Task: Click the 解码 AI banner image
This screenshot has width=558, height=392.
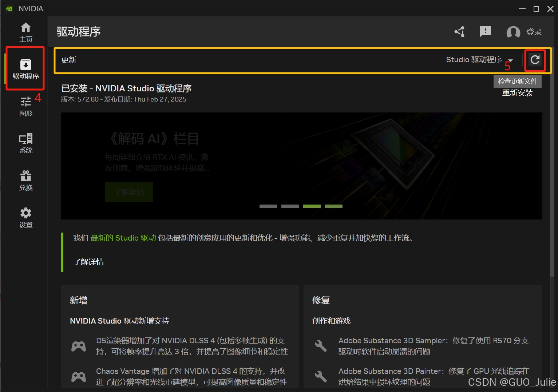Action: [301, 166]
